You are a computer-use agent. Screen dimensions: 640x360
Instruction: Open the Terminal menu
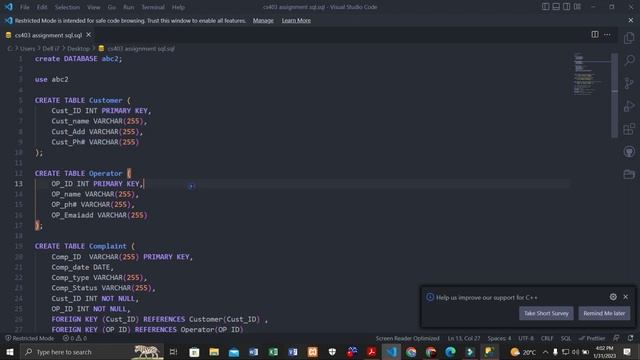tap(153, 7)
